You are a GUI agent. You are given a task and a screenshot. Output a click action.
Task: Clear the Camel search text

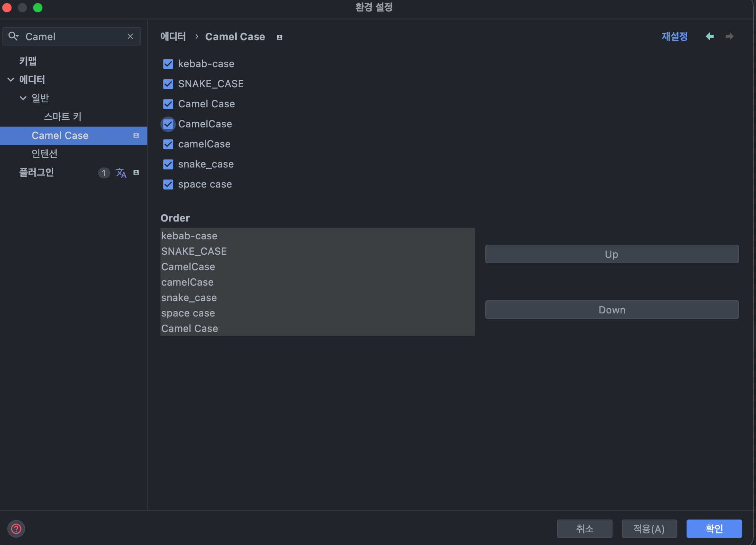pos(130,36)
